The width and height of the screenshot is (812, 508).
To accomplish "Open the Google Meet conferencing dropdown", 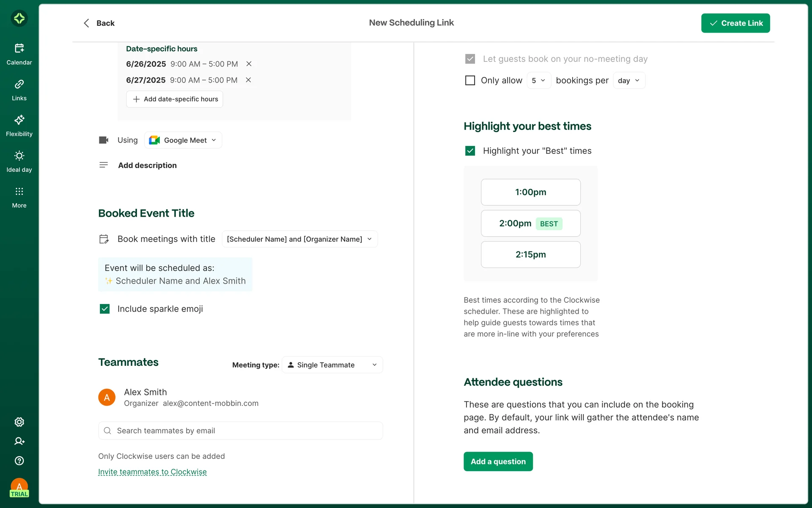I will [183, 140].
